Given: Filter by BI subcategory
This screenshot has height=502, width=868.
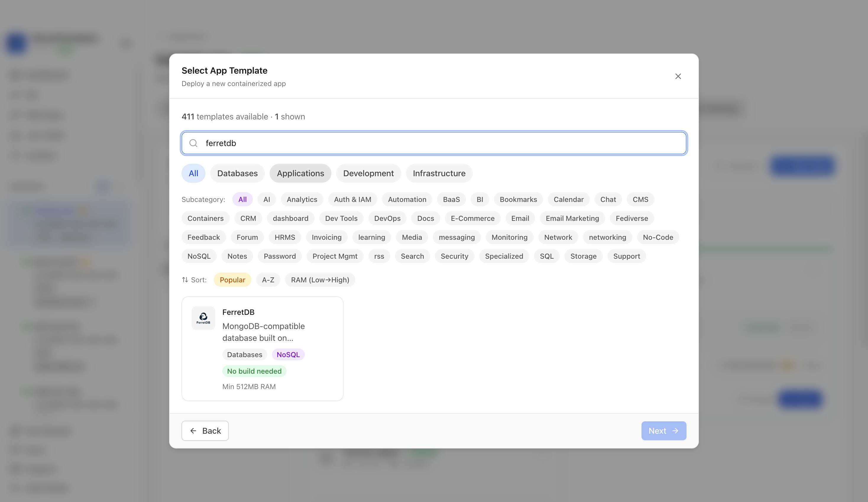Looking at the screenshot, I should coord(480,200).
